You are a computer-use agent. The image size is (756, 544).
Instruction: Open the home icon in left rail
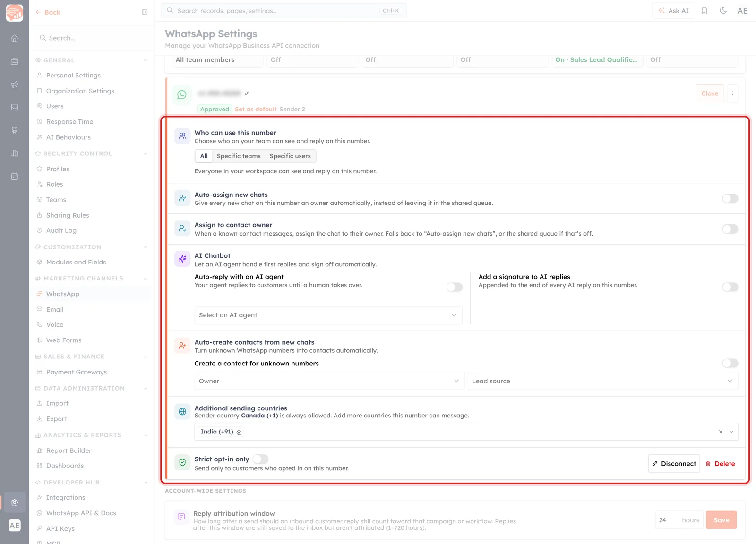click(15, 38)
